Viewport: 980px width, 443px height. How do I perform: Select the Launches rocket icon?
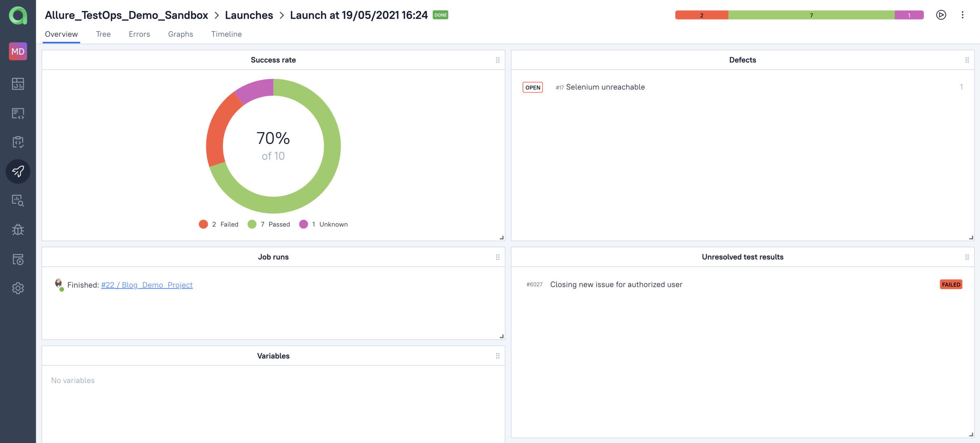(18, 171)
